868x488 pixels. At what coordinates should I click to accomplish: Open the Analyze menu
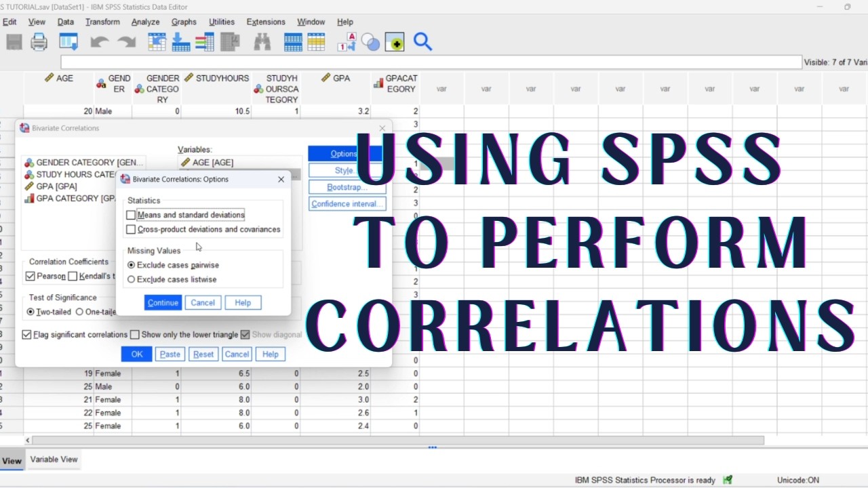coord(145,22)
